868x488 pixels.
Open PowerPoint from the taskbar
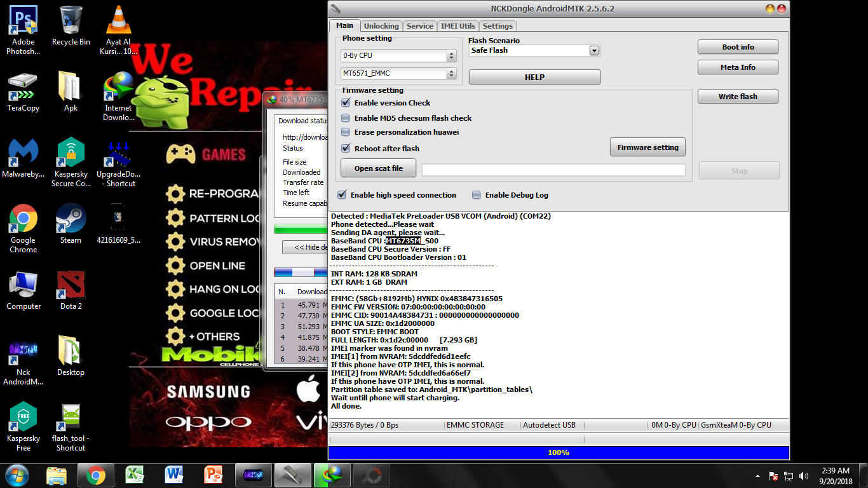(214, 475)
